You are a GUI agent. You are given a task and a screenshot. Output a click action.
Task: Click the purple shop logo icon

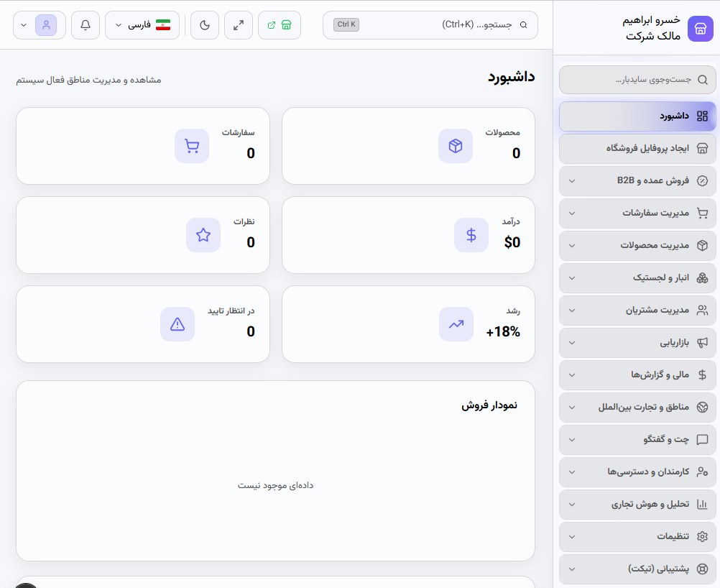click(701, 29)
